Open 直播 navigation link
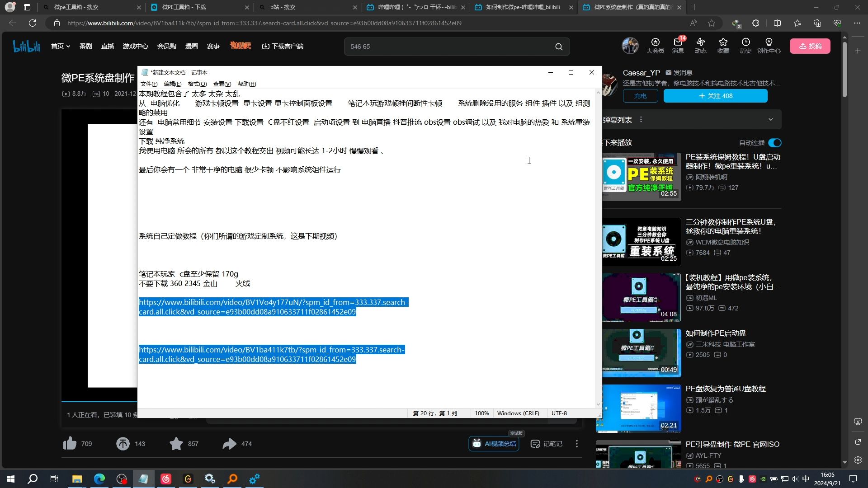The width and height of the screenshot is (868, 488). [x=108, y=46]
